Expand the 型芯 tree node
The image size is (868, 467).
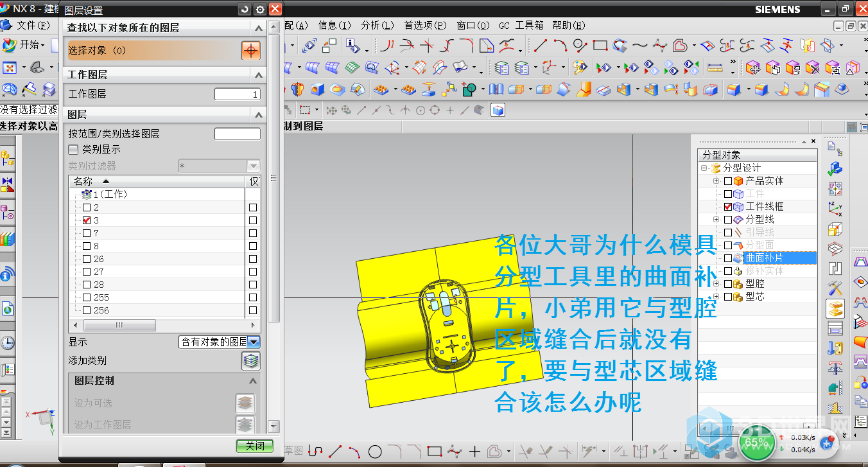[716, 297]
